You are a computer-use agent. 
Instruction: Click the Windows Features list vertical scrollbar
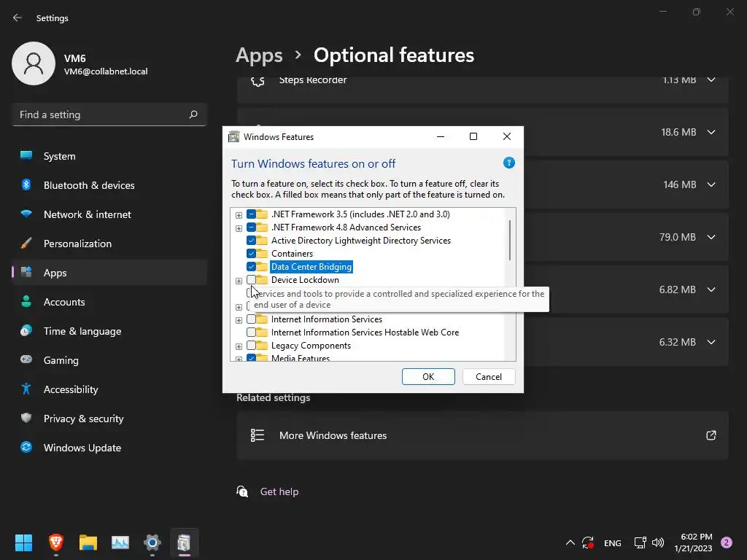(x=510, y=240)
